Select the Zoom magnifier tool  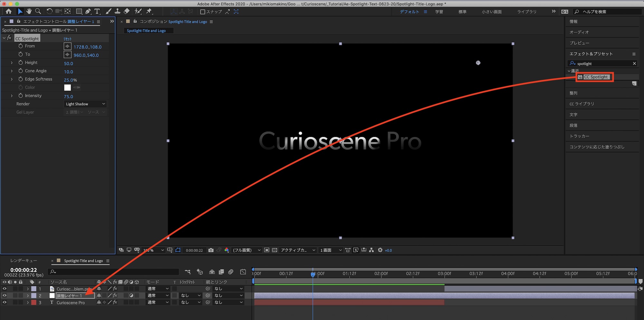click(x=38, y=11)
